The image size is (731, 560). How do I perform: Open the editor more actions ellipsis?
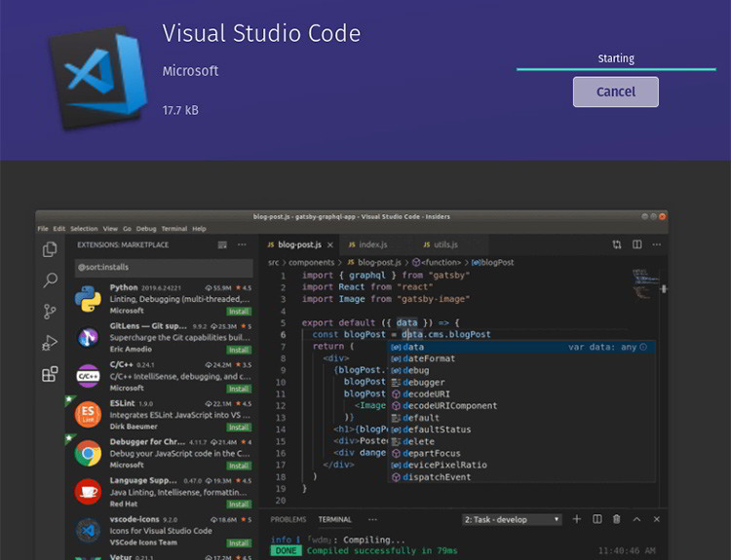point(656,244)
